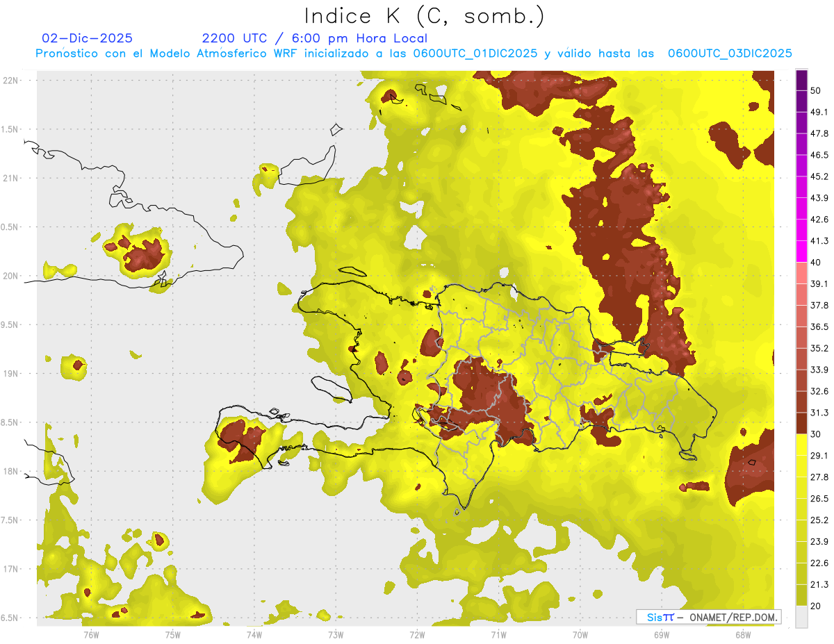Click the legend value '33.9'
The image size is (834, 644).
coord(819,370)
